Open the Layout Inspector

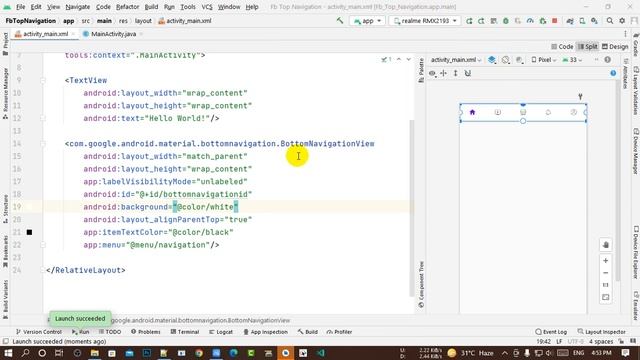602,332
